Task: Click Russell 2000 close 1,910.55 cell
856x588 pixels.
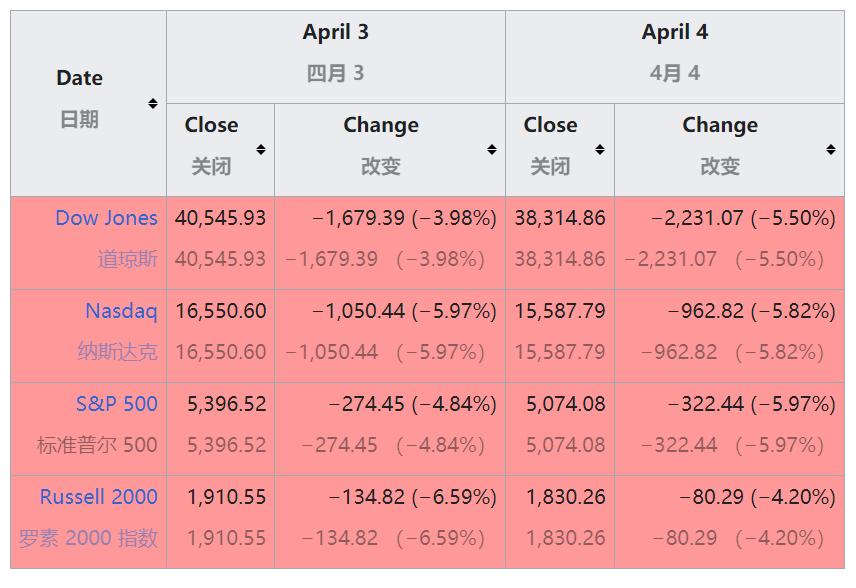Action: coord(221,521)
